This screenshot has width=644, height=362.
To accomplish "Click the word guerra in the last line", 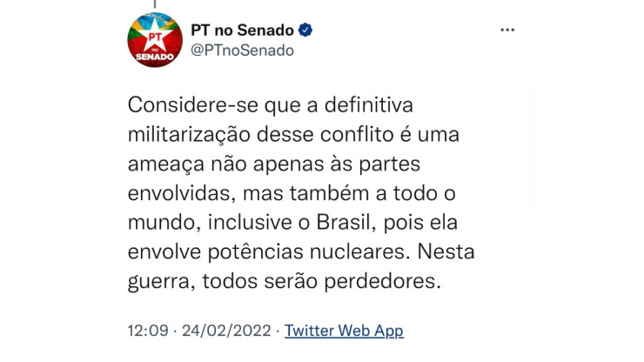I will pyautogui.click(x=161, y=283).
